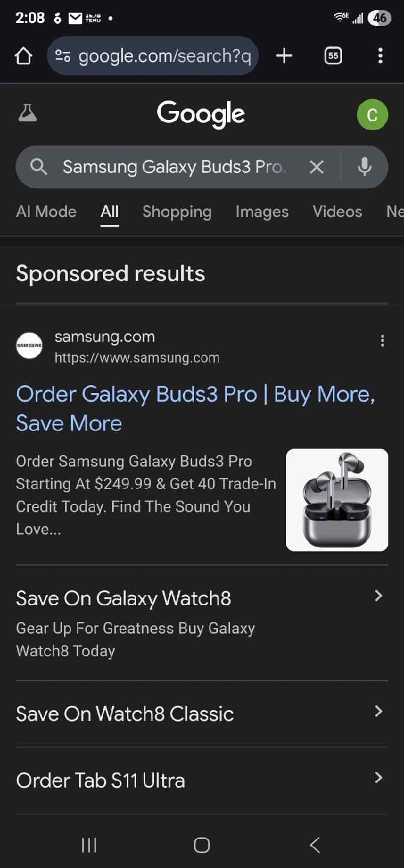This screenshot has height=868, width=404.
Task: Open Search Labs flask icon
Action: (x=28, y=113)
